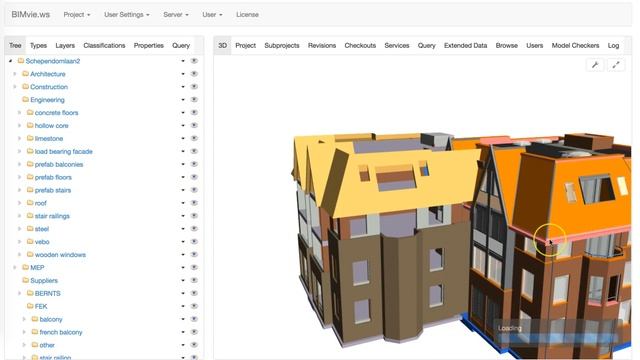Hide the Architecture subproject with eye icon
Screen dimensions: 640x360
coord(194,74)
